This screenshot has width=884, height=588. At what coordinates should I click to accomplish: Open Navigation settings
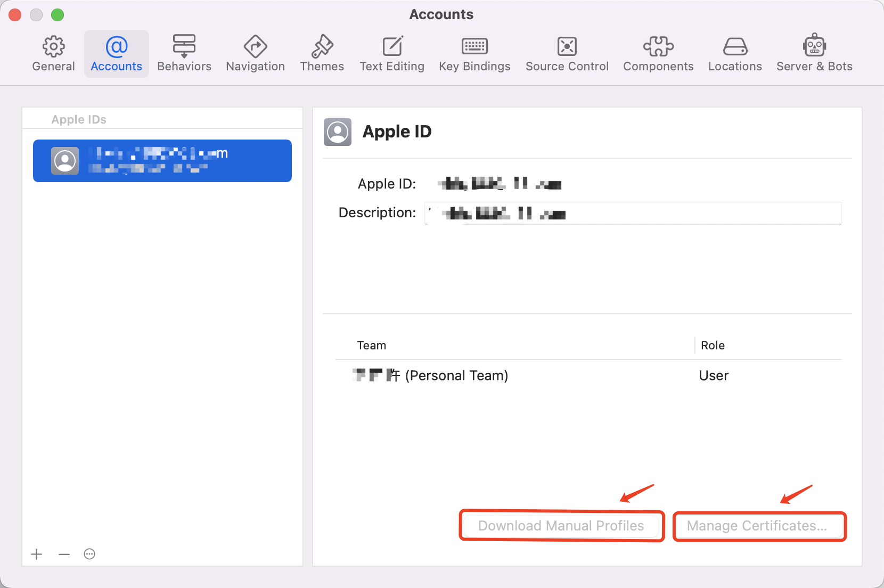point(255,53)
